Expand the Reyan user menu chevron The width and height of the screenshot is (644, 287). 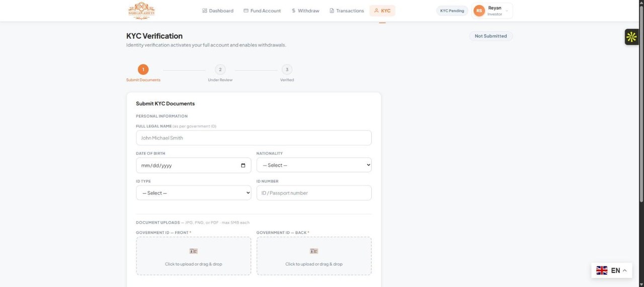pyautogui.click(x=507, y=11)
